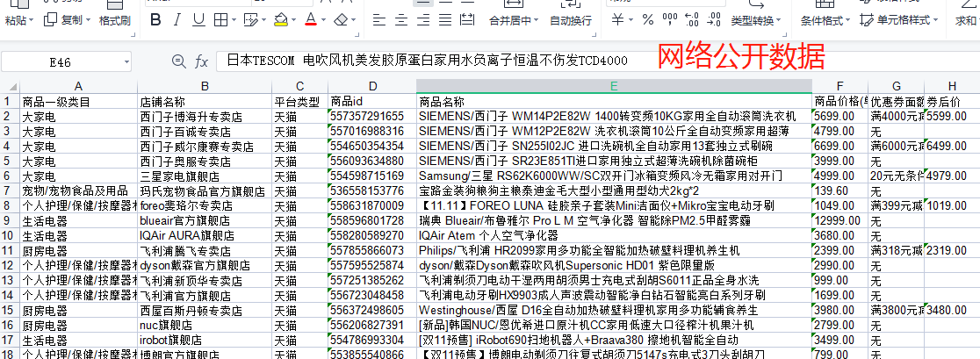Open the font color dropdown arrow
This screenshot has width=980, height=359.
click(x=324, y=21)
